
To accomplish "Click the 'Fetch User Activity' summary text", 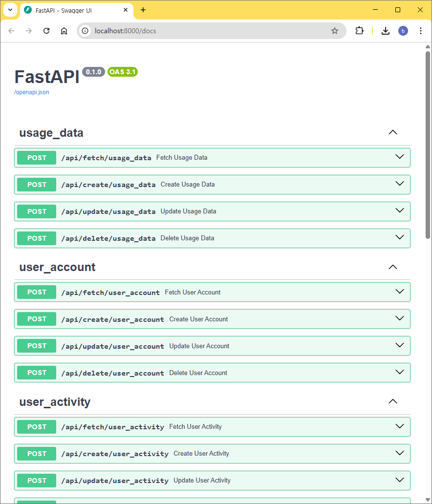I will click(x=195, y=426).
